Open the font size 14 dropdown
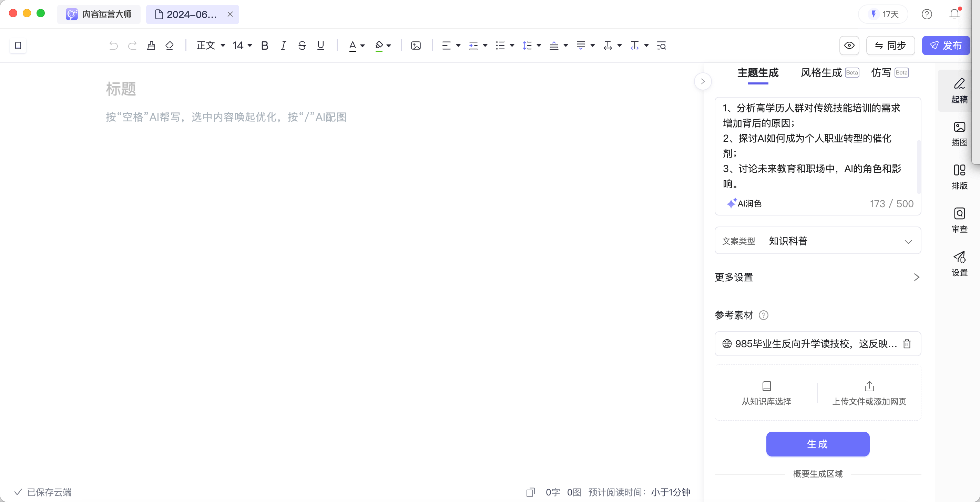980x502 pixels. pyautogui.click(x=242, y=46)
